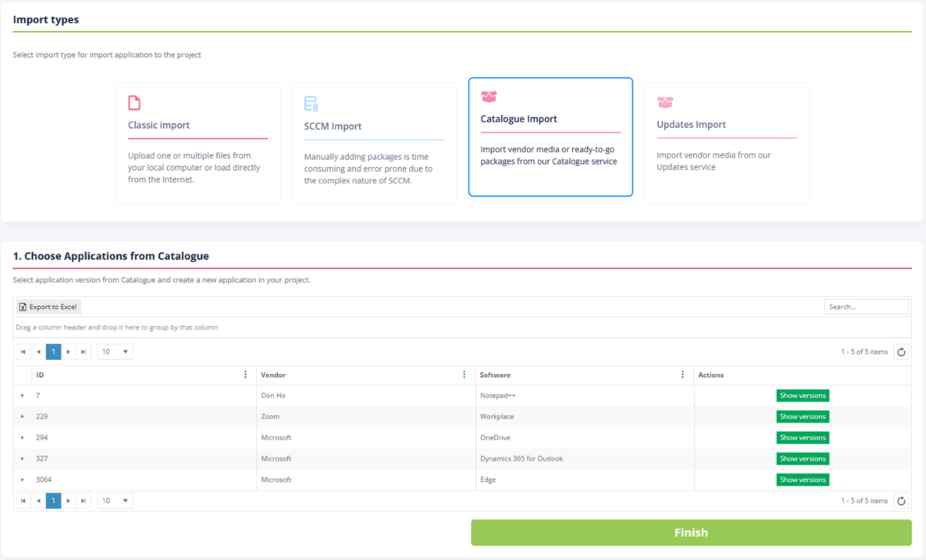Expand the Microsoft Edge row

23,480
